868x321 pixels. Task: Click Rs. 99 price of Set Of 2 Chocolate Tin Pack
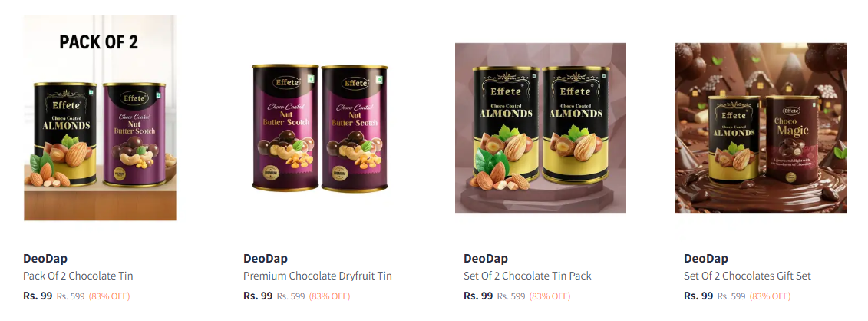(478, 296)
